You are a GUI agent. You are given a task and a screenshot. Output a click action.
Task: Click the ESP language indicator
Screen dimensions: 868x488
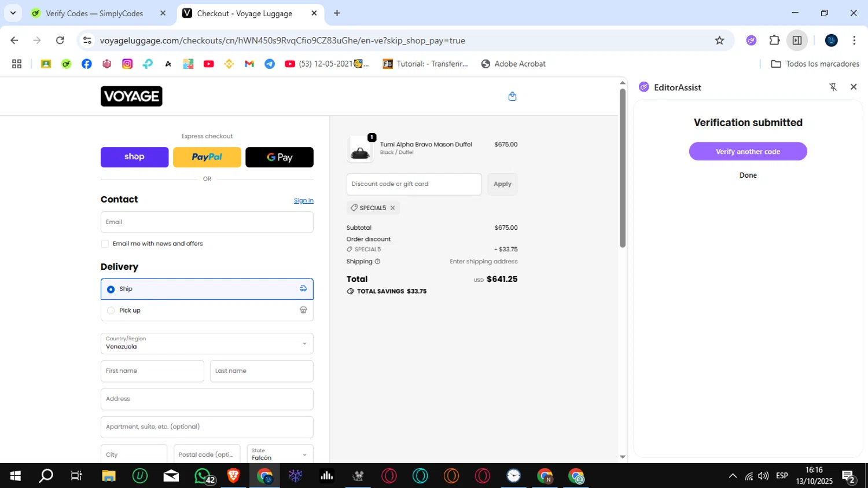(x=782, y=476)
